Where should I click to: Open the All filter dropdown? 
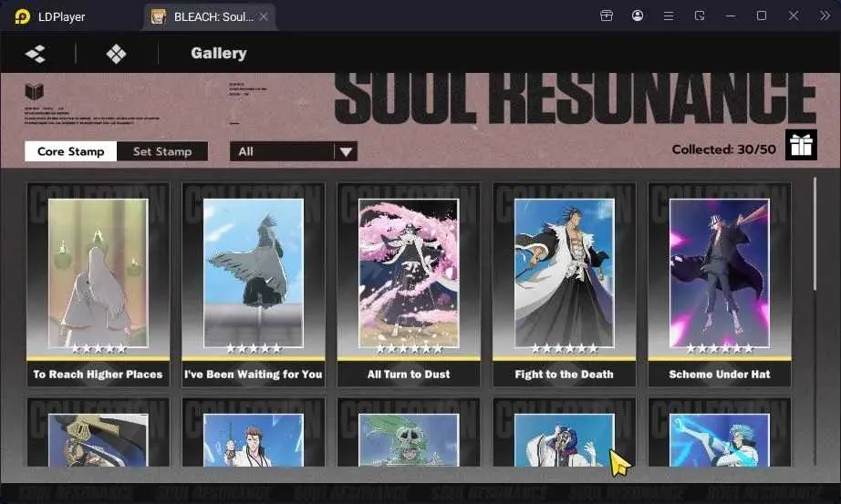click(x=294, y=151)
